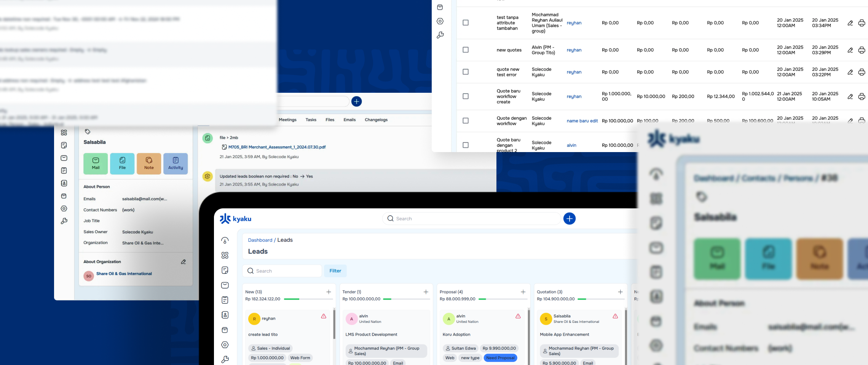Print the 'new quotes' quote row
The width and height of the screenshot is (868, 365).
coord(862,50)
